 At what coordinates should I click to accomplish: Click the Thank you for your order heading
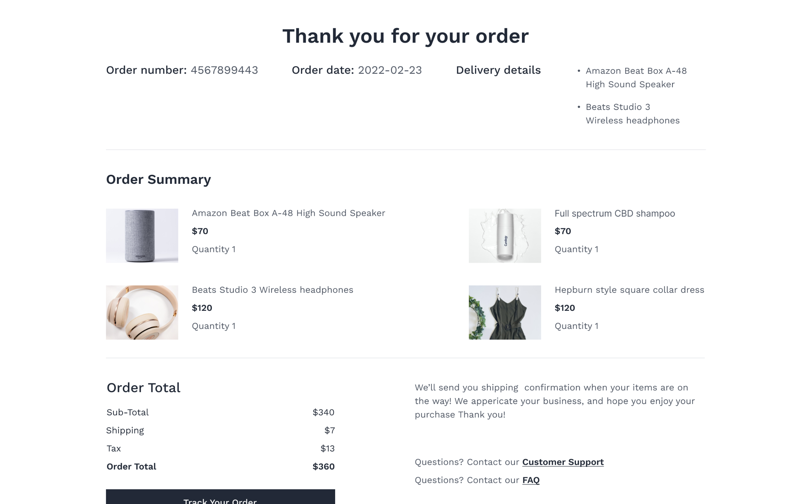pyautogui.click(x=406, y=36)
